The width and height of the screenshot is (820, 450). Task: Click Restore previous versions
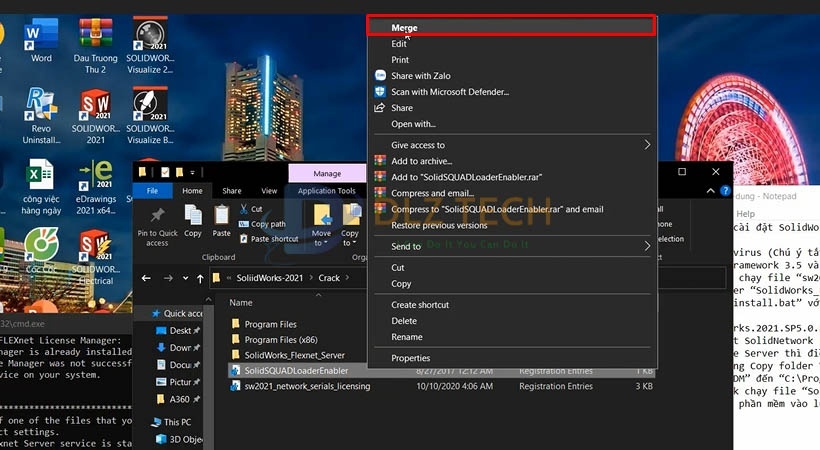coord(511,226)
